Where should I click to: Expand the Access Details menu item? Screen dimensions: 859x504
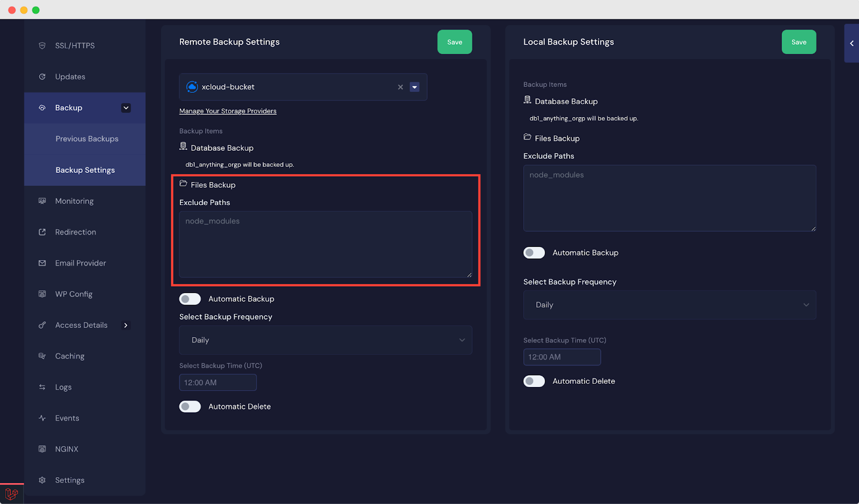[x=126, y=325]
